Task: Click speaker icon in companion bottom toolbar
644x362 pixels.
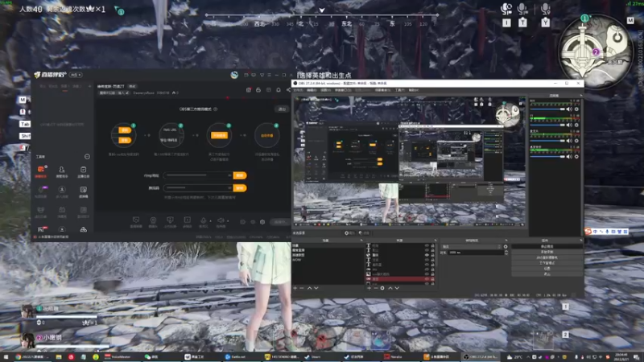Action: 221,220
